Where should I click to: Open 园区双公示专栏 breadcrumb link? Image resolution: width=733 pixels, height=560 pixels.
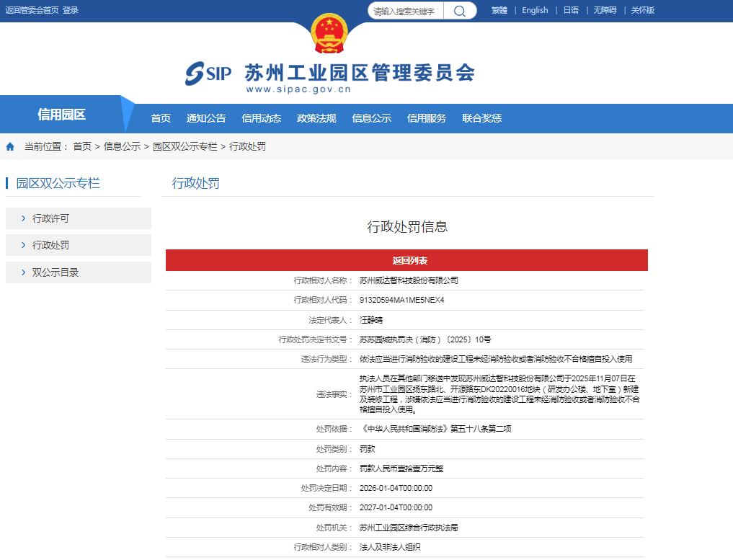tap(185, 146)
